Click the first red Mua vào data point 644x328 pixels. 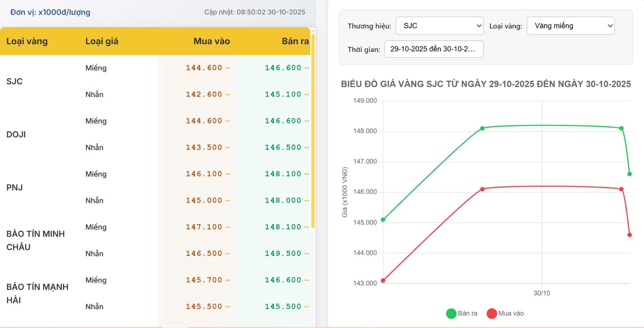(383, 280)
